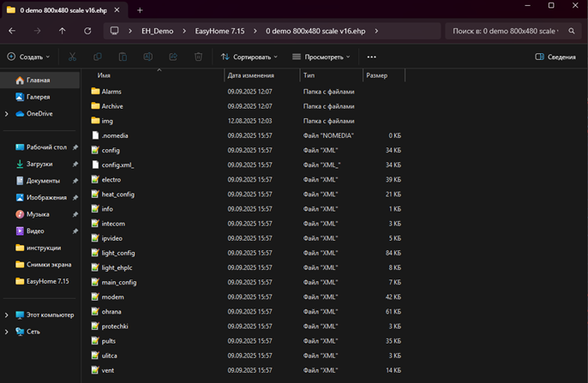Select the light_config XML file
This screenshot has width=588, height=383.
pyautogui.click(x=117, y=253)
